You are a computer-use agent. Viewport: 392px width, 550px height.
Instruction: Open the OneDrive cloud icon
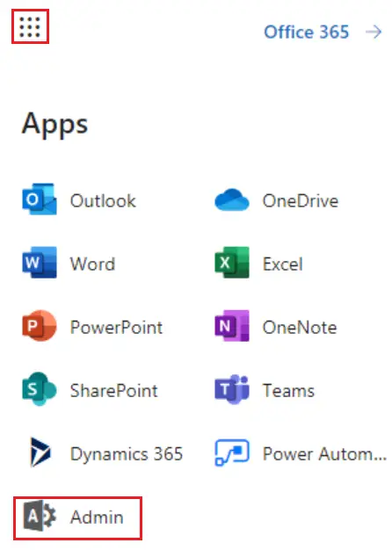tap(232, 199)
